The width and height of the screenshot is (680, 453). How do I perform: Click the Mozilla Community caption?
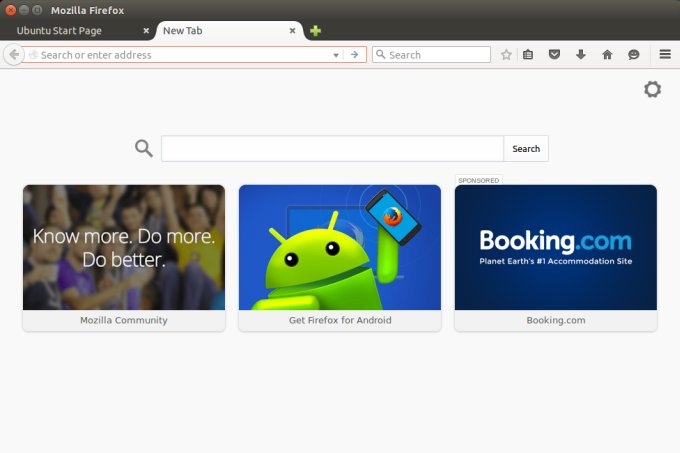[124, 320]
